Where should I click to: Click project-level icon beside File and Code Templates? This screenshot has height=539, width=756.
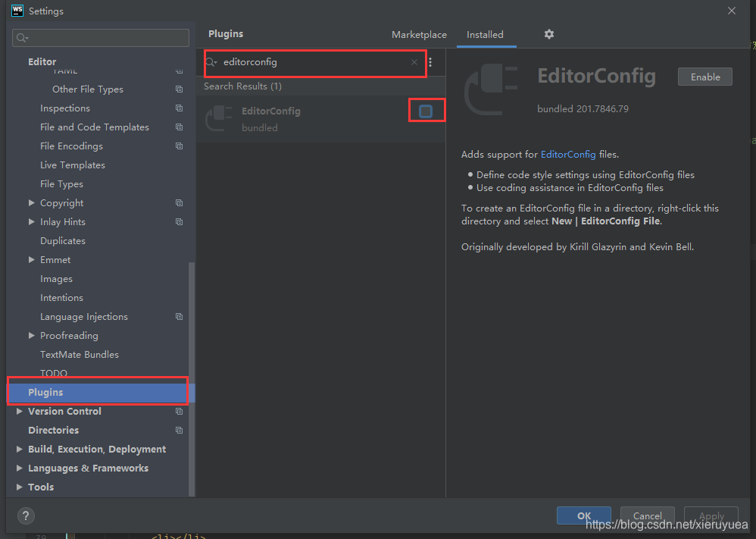[179, 127]
